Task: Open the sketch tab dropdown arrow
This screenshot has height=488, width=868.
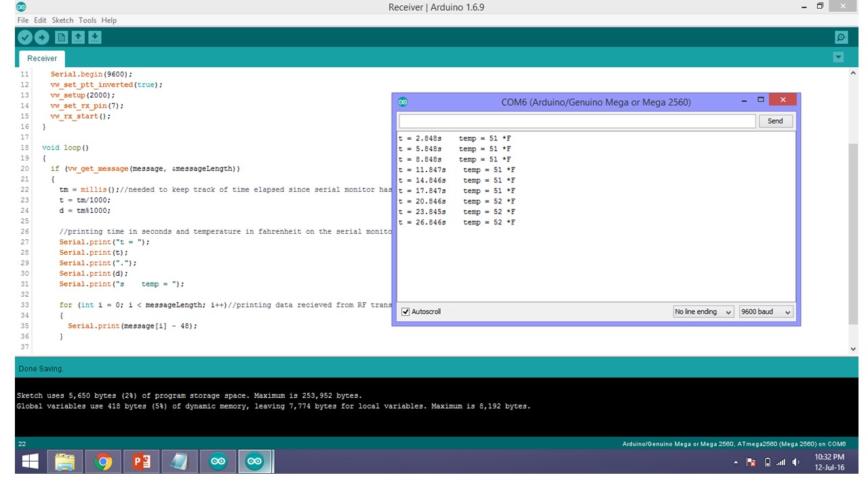Action: 839,57
